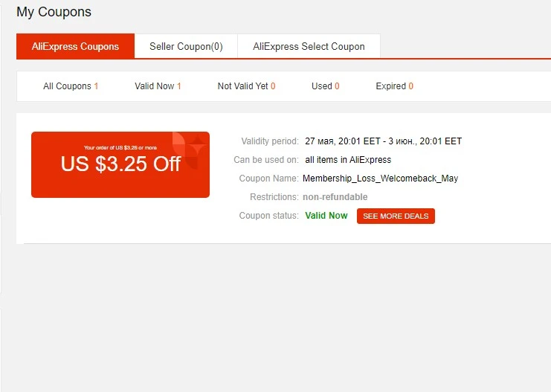The image size is (551, 392).
Task: Open the AliExpress Select Coupon tab
Action: click(309, 46)
